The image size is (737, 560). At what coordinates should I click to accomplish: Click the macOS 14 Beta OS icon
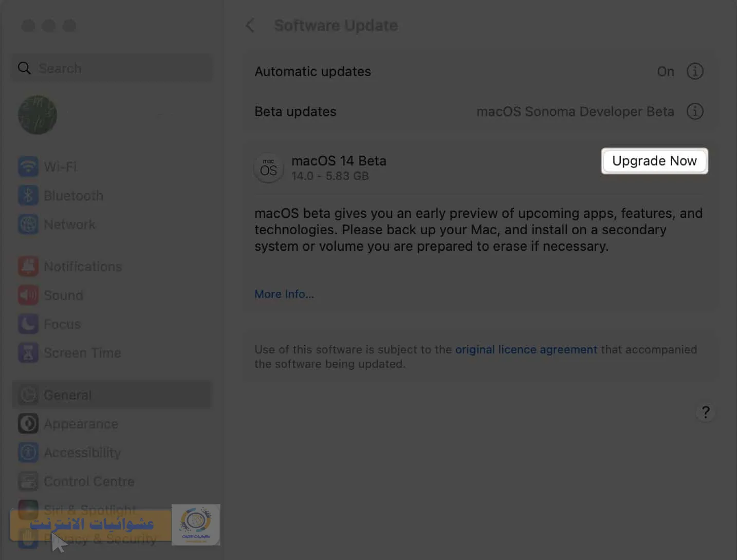click(268, 168)
